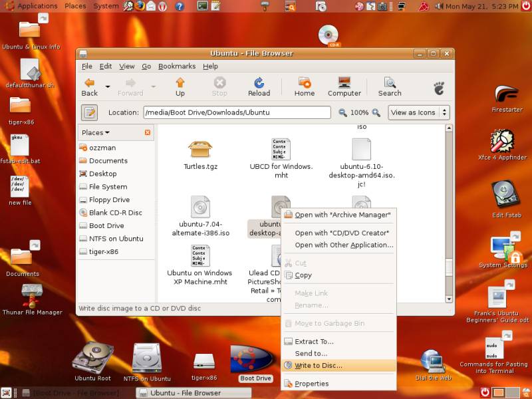
Task: Click the volume speaker icon
Action: click(x=439, y=6)
